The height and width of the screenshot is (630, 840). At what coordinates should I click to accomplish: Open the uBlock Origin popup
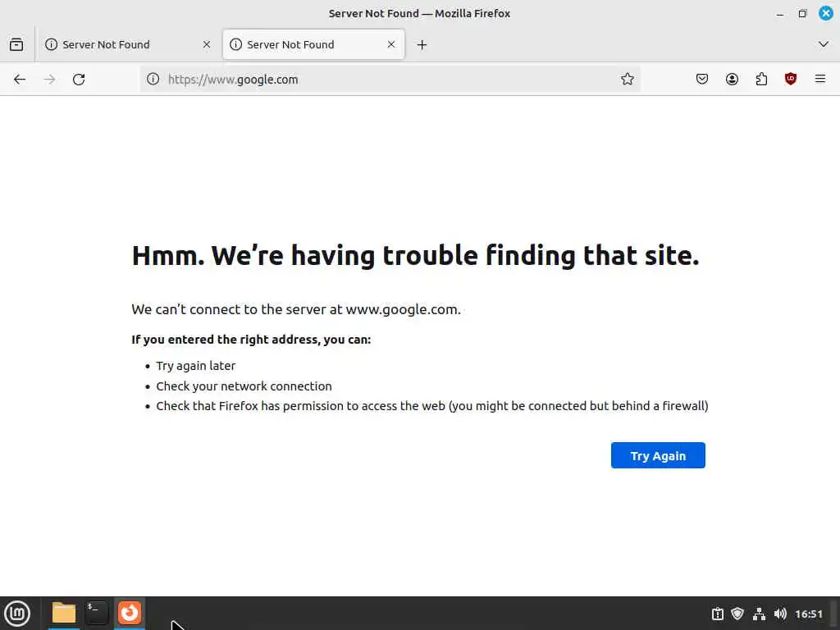(791, 80)
